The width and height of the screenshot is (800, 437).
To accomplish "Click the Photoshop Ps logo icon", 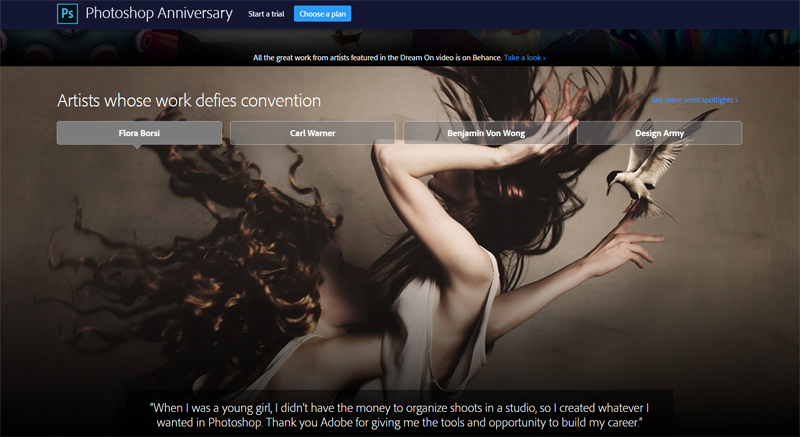I will (x=69, y=14).
